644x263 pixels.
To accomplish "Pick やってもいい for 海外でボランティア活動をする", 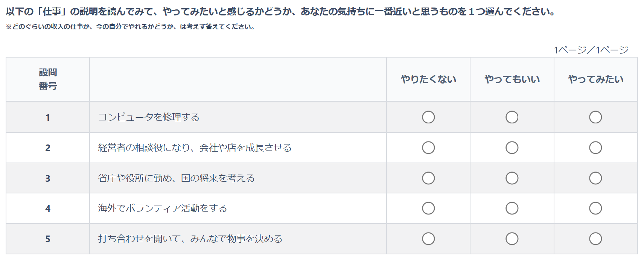I will pos(512,208).
